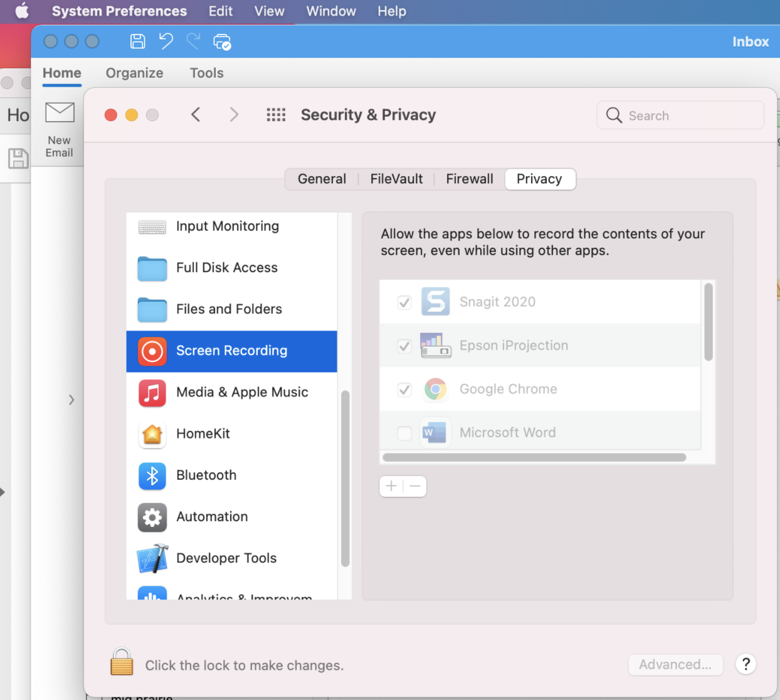780x700 pixels.
Task: Click the Advanced... button
Action: coord(675,665)
